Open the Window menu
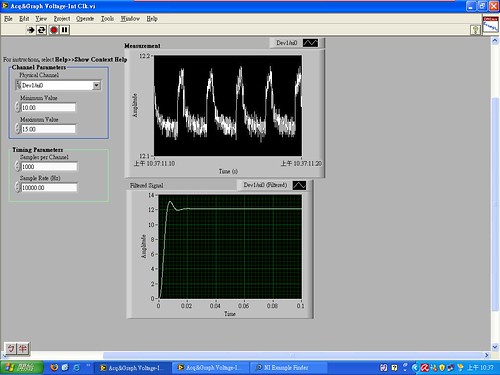 point(130,19)
